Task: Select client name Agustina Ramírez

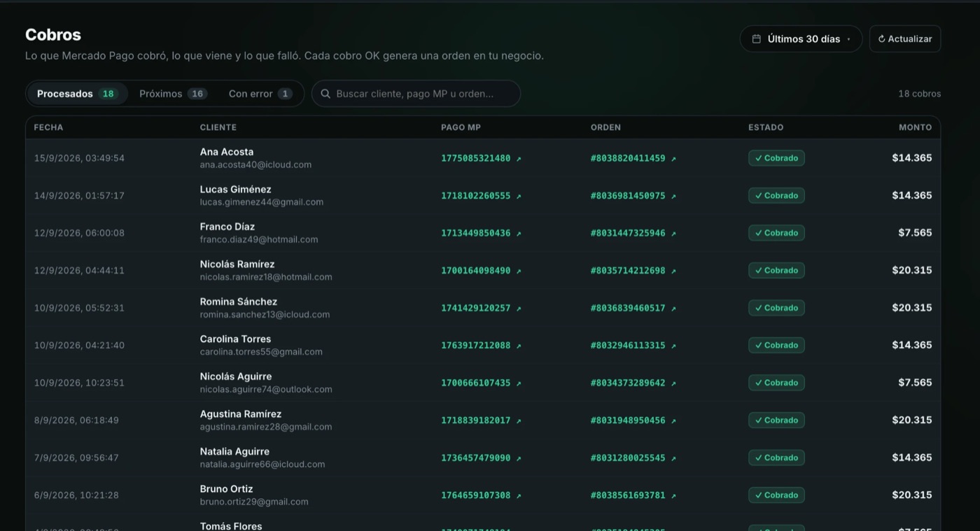Action: tap(241, 414)
